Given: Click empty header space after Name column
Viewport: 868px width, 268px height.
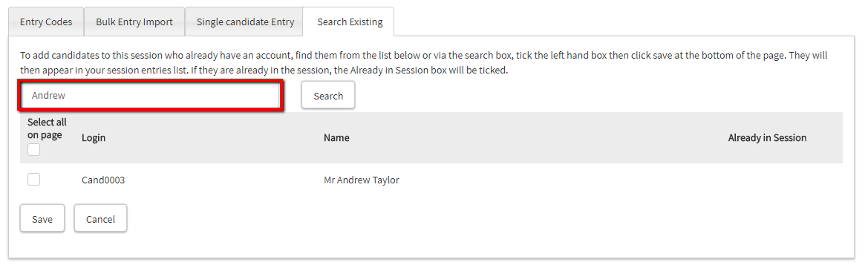Looking at the screenshot, I should (537, 138).
